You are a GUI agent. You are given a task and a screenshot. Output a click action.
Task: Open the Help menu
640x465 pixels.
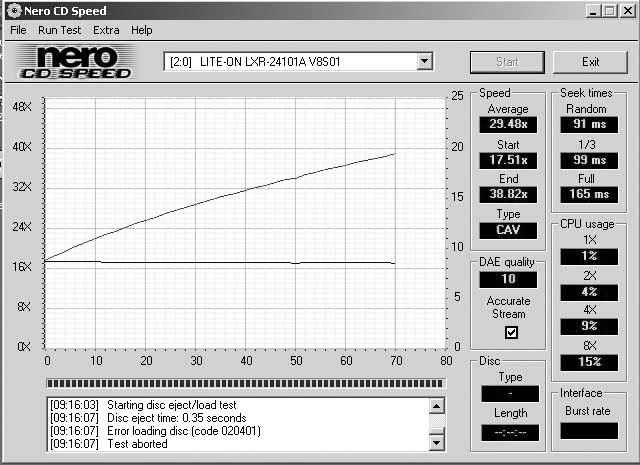[142, 30]
